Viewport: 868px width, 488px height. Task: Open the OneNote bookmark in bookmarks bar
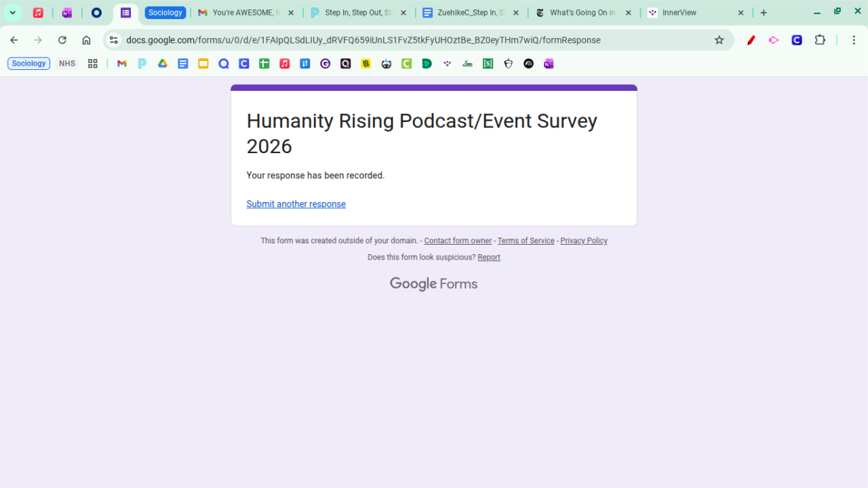pos(549,64)
